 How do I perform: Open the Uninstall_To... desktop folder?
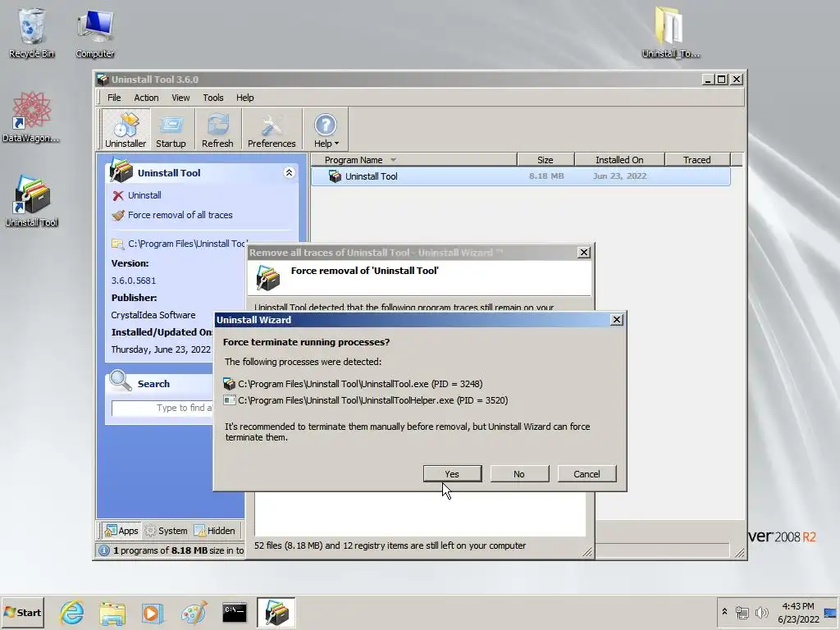[x=671, y=33]
